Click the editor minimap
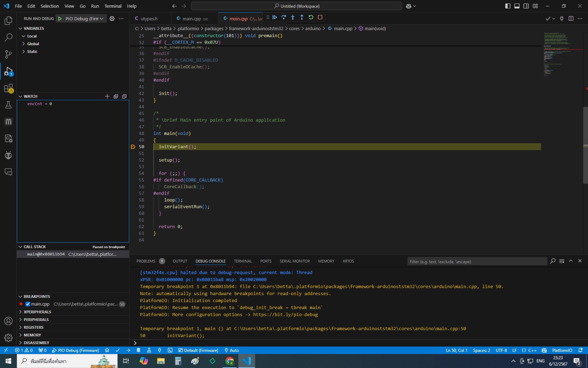This screenshot has height=368, width=588. 562,54
